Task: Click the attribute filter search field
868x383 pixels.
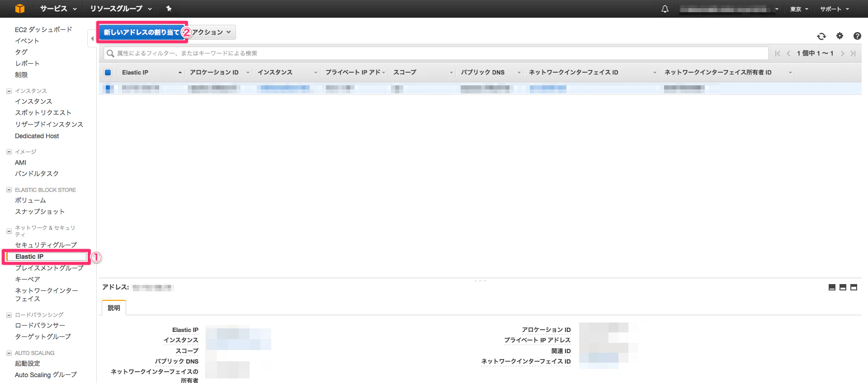Action: pyautogui.click(x=436, y=53)
